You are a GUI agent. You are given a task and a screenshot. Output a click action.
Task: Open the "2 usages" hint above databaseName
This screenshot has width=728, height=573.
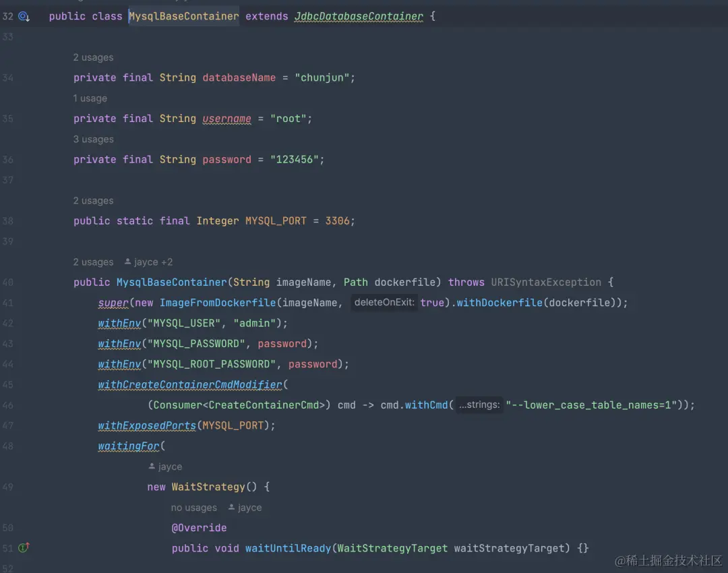pyautogui.click(x=93, y=57)
